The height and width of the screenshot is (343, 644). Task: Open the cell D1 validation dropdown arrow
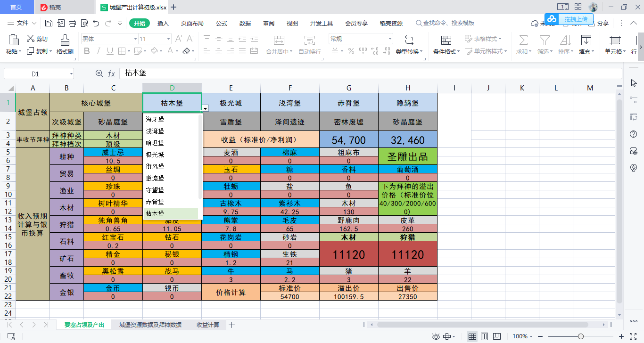tap(206, 108)
